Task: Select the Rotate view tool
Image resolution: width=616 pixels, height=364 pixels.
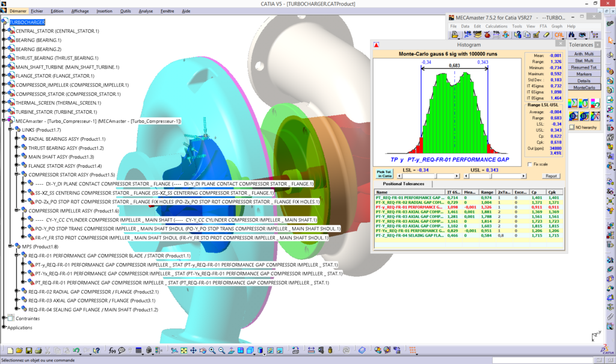Action: click(x=203, y=350)
